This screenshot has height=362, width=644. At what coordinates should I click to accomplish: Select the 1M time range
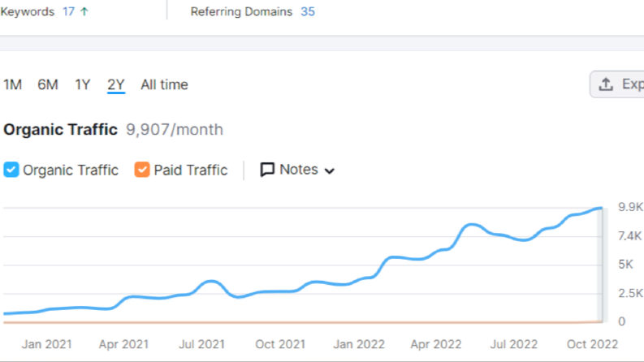13,84
